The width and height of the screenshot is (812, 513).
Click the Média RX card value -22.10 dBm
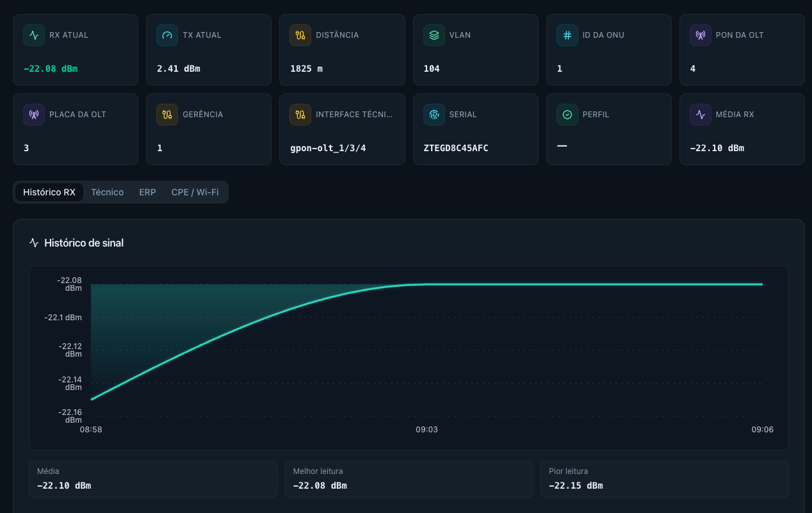pos(717,148)
